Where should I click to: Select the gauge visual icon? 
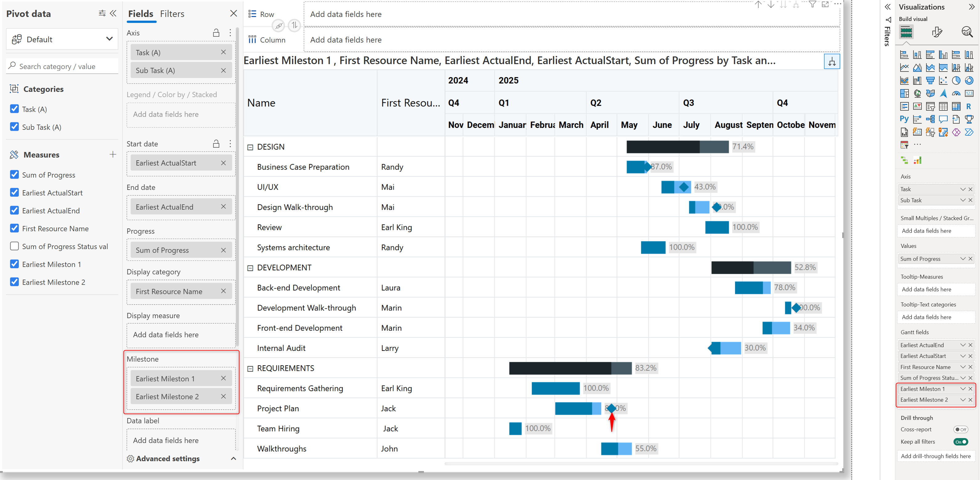pos(956,93)
